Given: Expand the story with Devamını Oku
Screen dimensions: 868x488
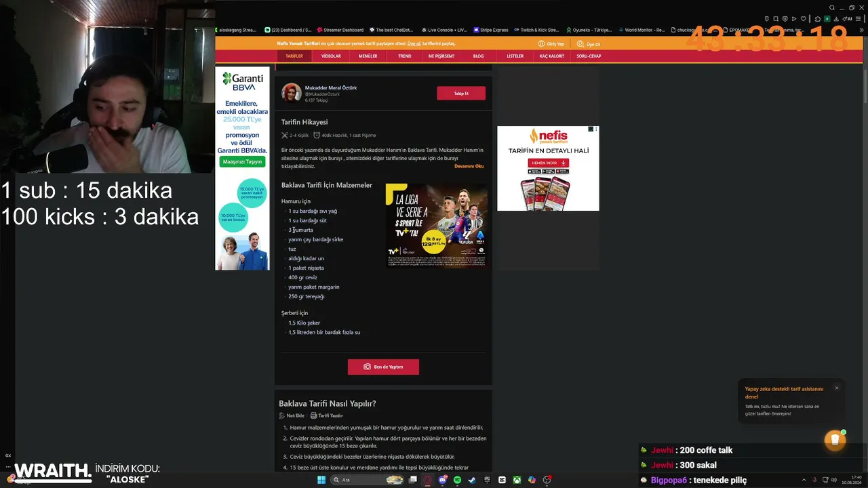Looking at the screenshot, I should 469,166.
